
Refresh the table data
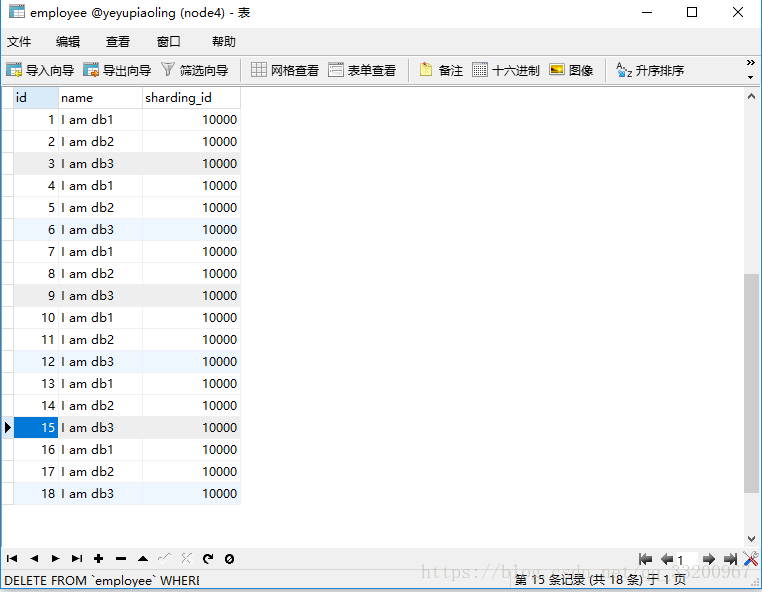coord(208,559)
